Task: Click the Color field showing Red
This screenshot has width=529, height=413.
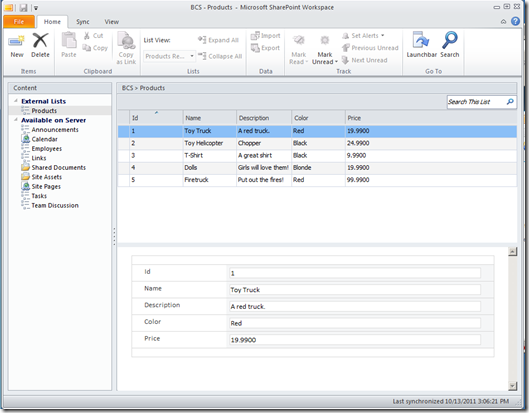Action: click(x=355, y=323)
